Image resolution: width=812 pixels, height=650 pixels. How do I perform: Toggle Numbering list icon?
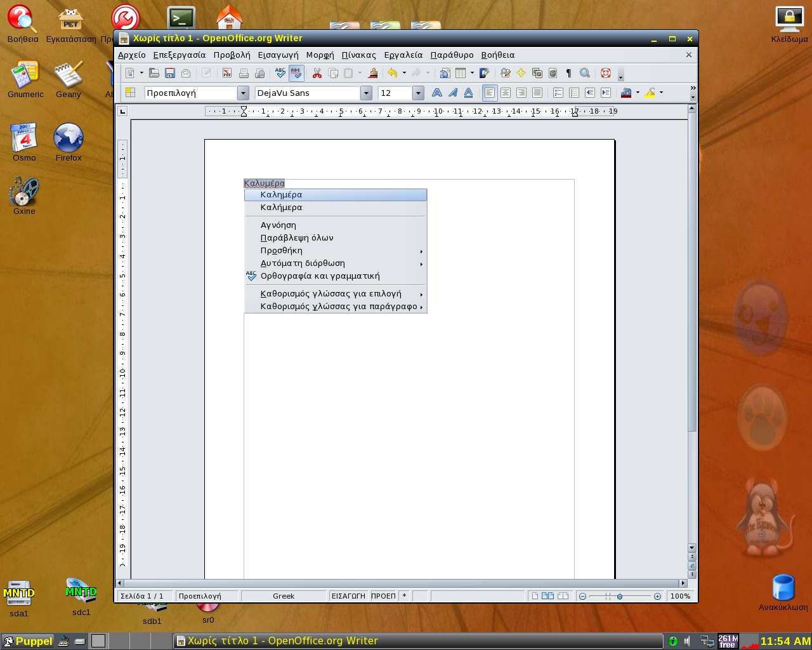(x=558, y=93)
